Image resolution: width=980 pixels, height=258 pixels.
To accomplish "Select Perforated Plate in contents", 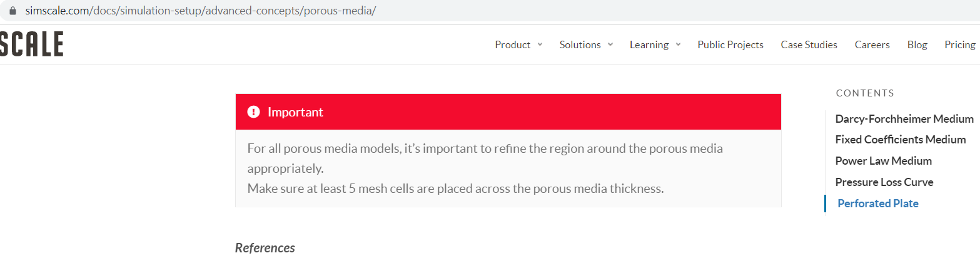I will click(877, 204).
